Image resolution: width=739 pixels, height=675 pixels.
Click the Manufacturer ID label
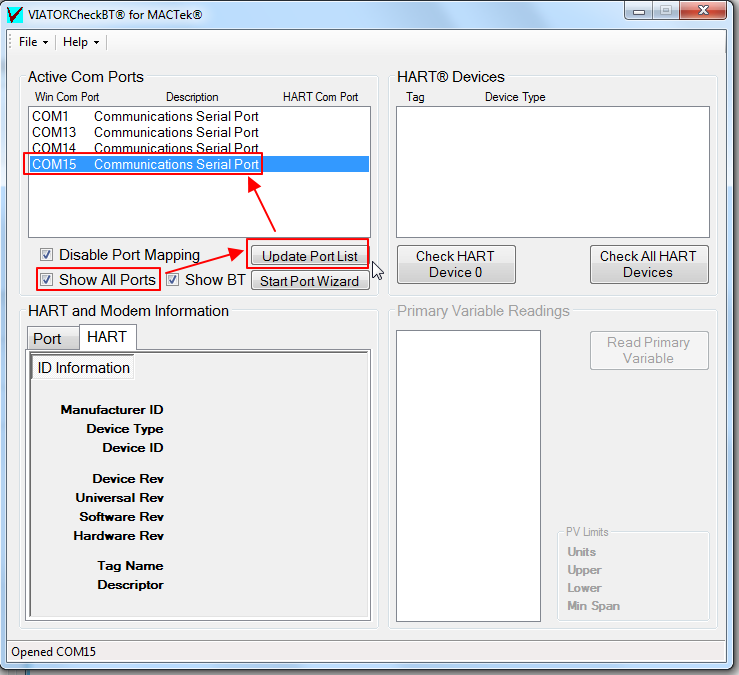tap(112, 410)
